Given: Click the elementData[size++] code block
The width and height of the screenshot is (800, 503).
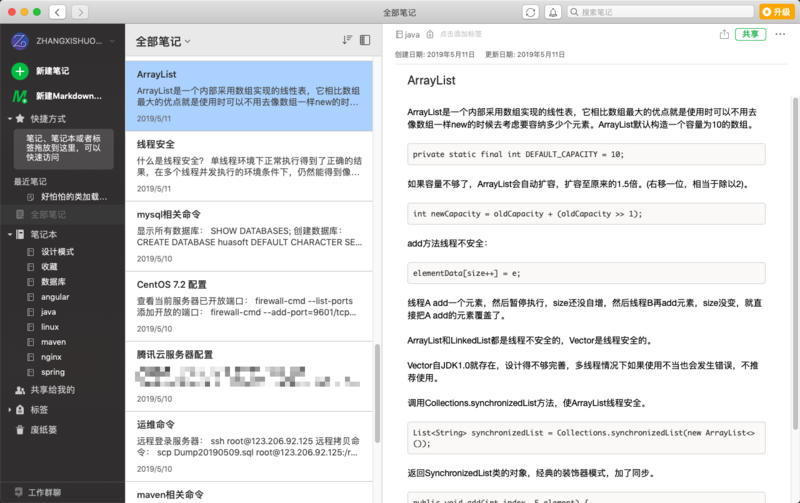Looking at the screenshot, I should 586,273.
